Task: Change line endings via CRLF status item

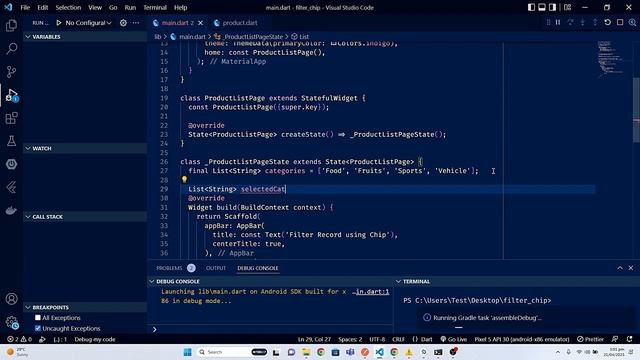Action: click(398, 339)
